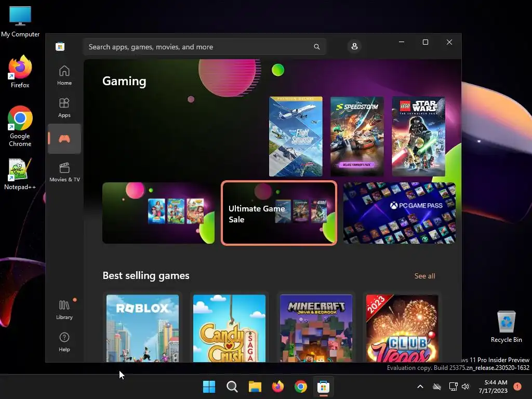Select the Recycle Bin desktop icon
This screenshot has height=399, width=532.
(506, 327)
